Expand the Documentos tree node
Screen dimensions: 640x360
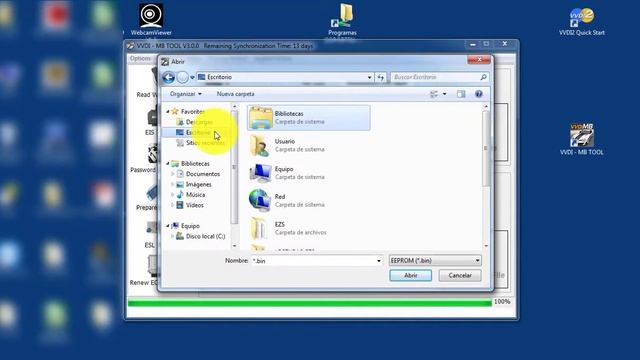172,174
